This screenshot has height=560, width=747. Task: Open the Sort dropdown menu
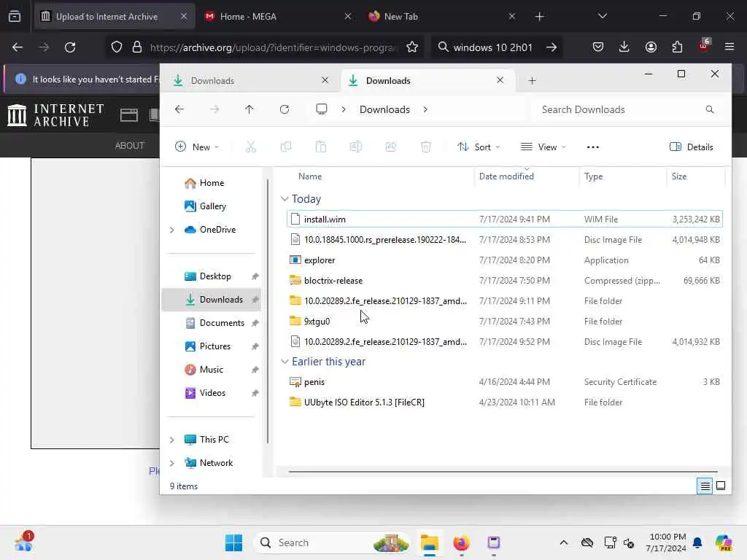tap(479, 147)
